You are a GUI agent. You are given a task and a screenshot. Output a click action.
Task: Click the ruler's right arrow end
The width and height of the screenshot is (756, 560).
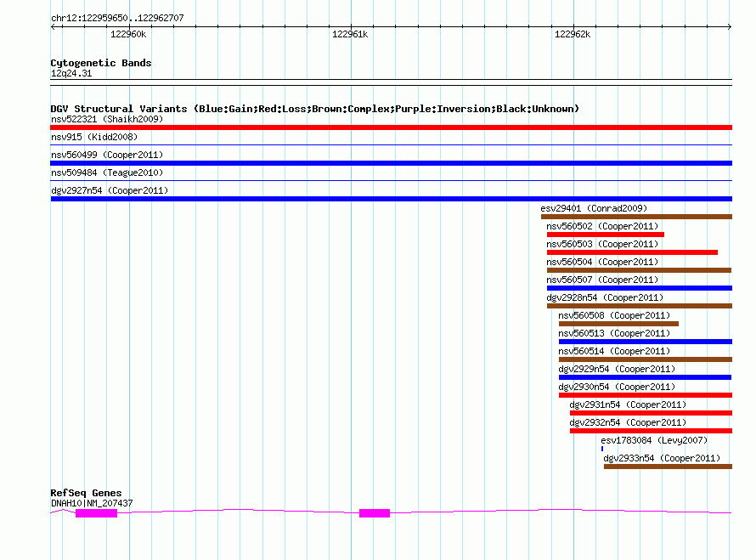click(730, 27)
